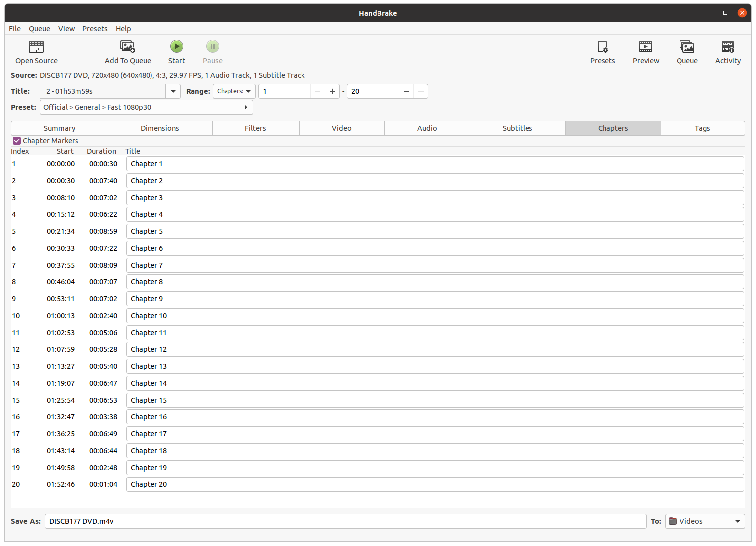Open a new video source

(36, 52)
